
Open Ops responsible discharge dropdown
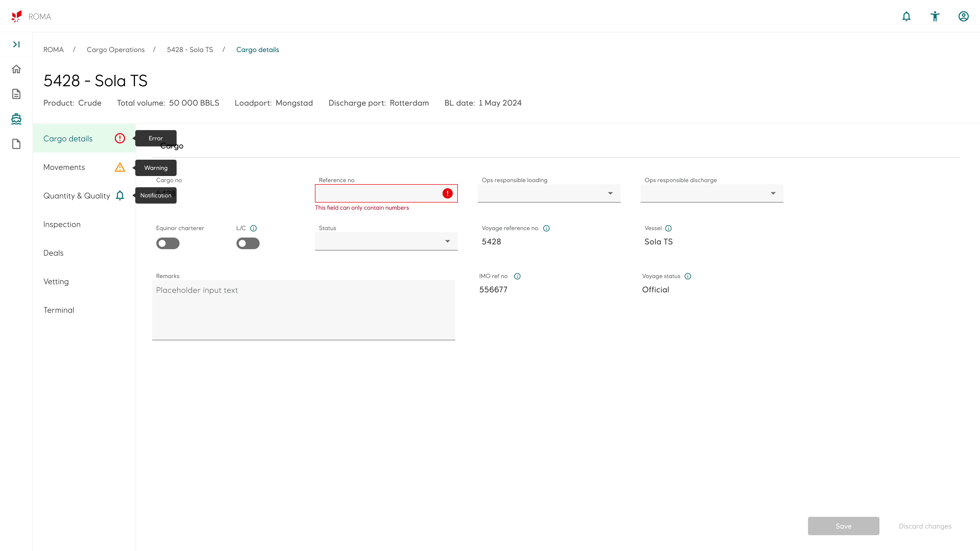click(x=712, y=193)
